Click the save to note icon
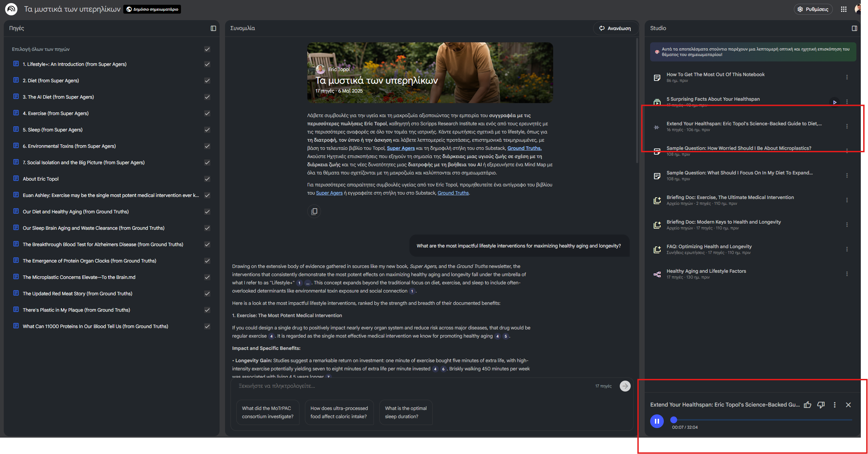The height and width of the screenshot is (454, 868). click(314, 211)
